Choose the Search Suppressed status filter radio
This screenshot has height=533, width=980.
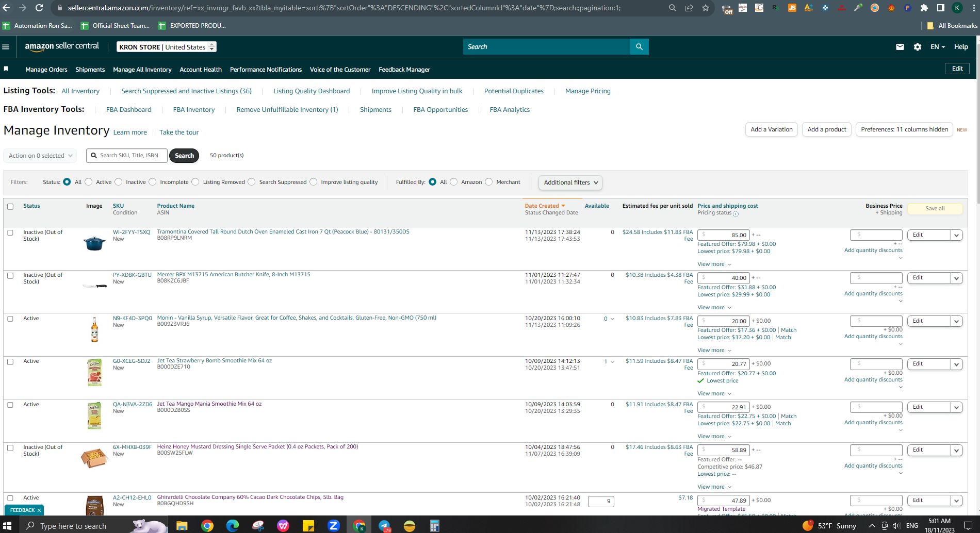tap(252, 182)
